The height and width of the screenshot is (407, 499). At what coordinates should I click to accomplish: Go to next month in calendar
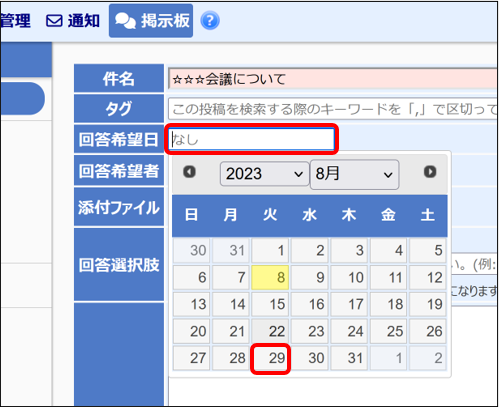tap(430, 172)
